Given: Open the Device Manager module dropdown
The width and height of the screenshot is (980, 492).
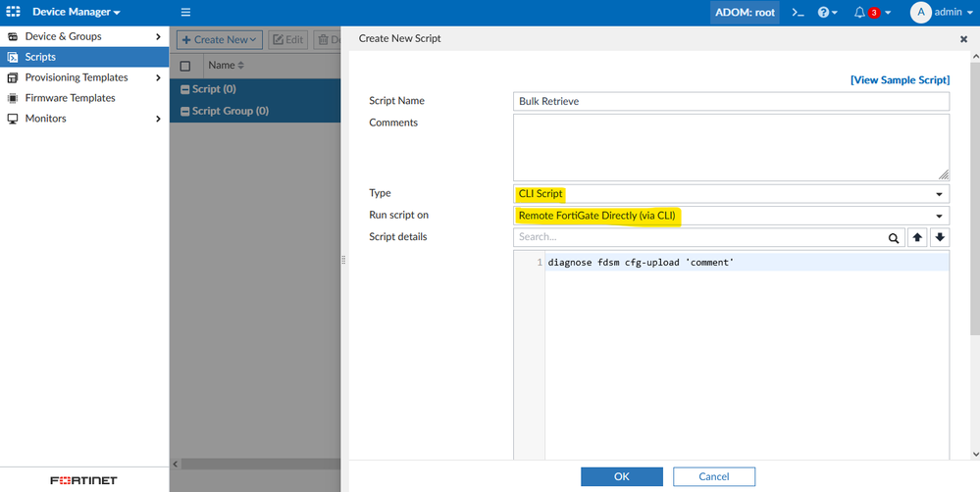Looking at the screenshot, I should tap(77, 12).
